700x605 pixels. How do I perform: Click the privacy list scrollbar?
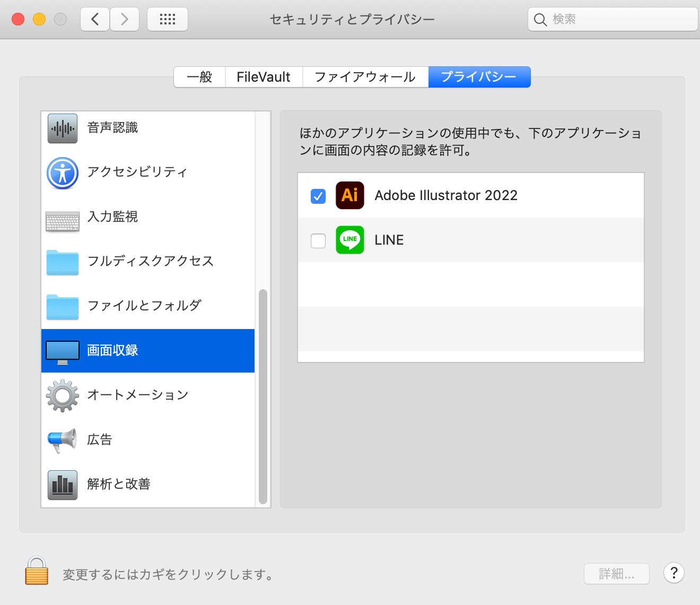[x=262, y=396]
